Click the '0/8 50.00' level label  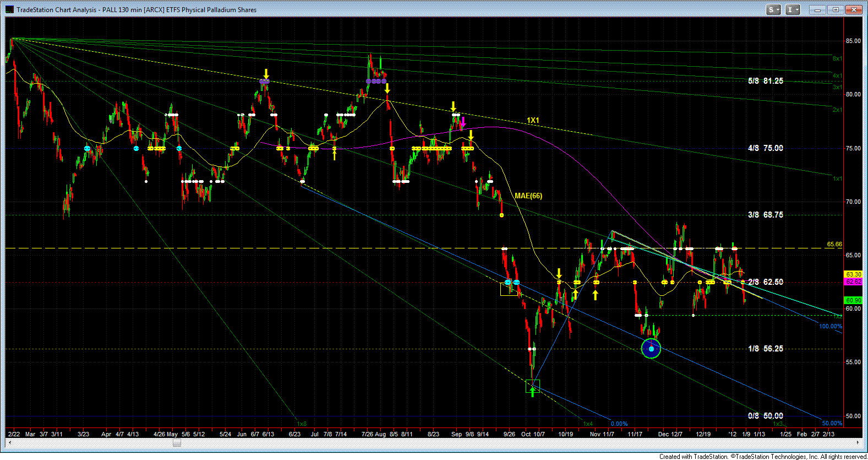coord(765,416)
